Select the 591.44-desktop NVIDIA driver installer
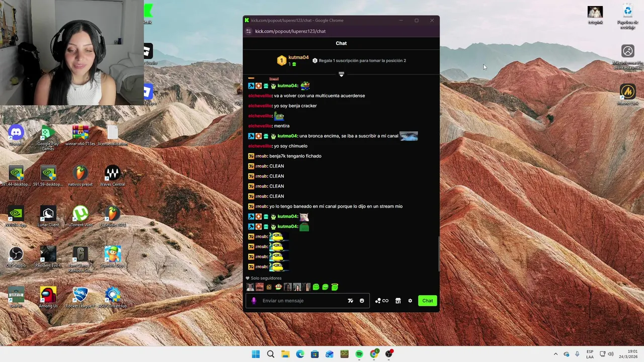Viewport: 644px width, 362px height. [x=16, y=176]
